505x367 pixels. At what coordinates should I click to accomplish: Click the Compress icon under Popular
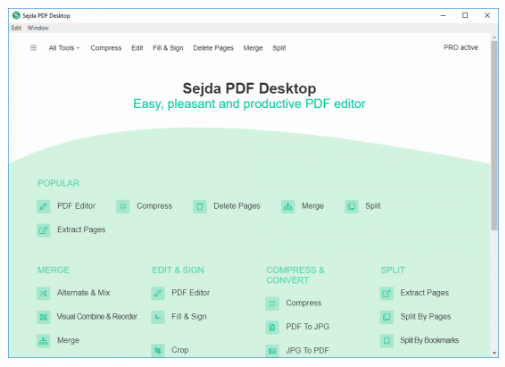point(123,206)
